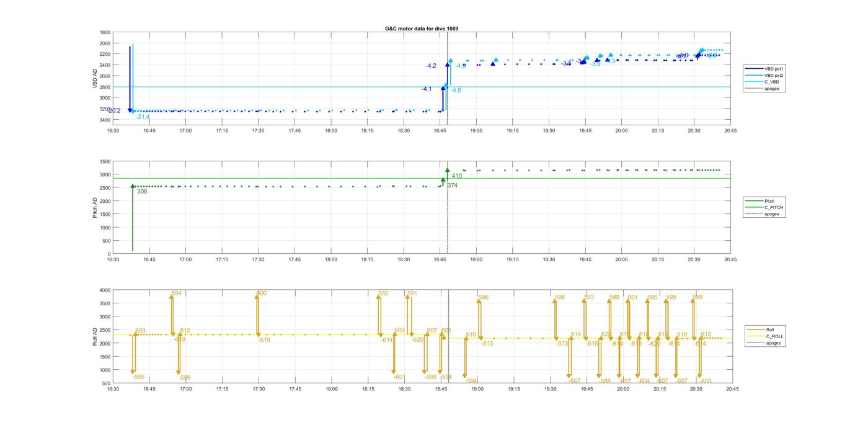Screen dimensions: 868x430
Task: Click the 'VBD AD' y-axis label
Action: pyautogui.click(x=95, y=78)
